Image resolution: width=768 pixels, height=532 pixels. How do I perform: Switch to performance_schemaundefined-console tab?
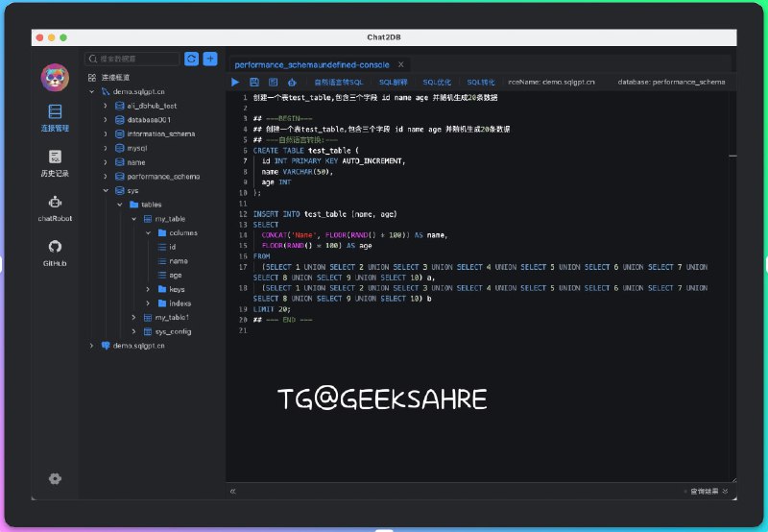(313, 64)
